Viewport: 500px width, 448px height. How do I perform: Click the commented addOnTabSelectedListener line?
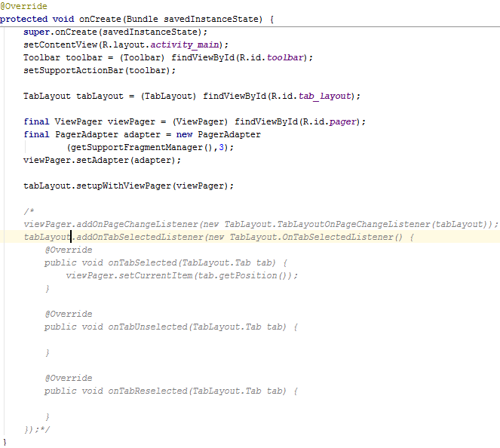(219, 237)
